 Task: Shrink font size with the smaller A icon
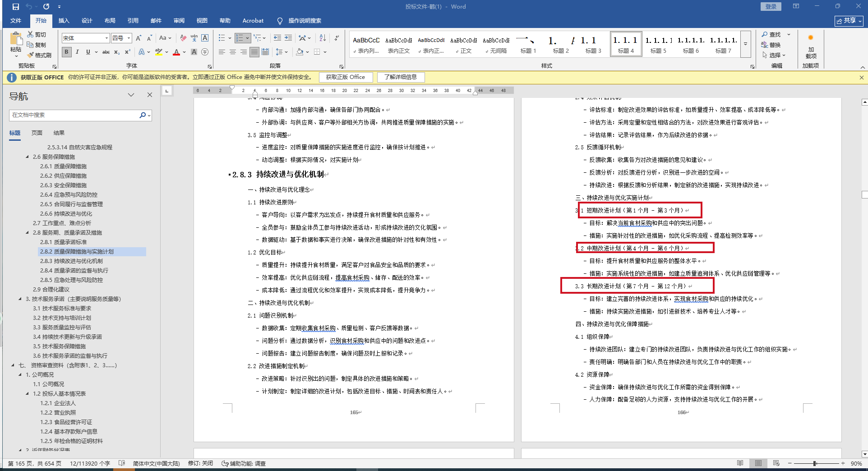coord(149,38)
